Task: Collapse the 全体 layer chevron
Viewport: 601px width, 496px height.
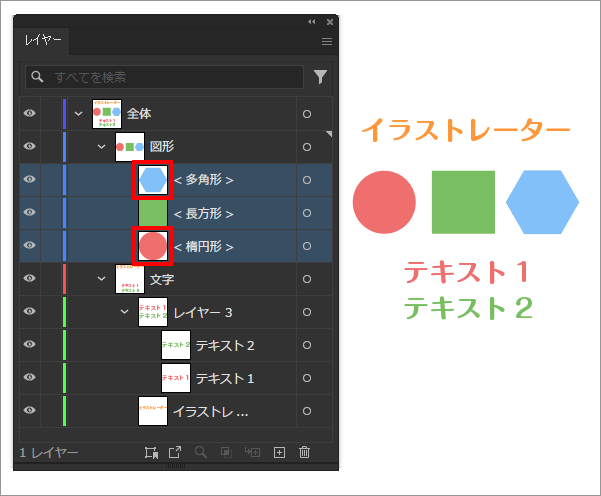Action: click(x=78, y=114)
